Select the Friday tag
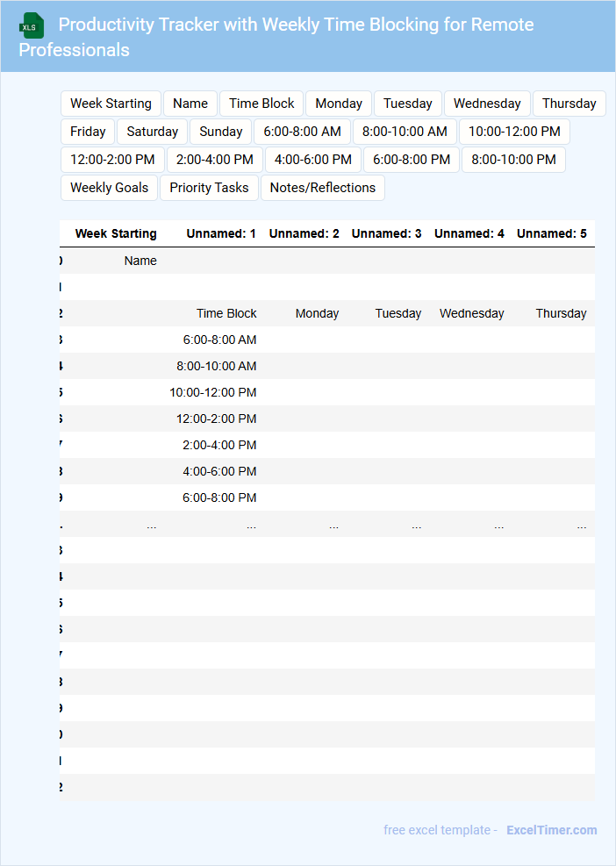The width and height of the screenshot is (616, 866). (88, 132)
